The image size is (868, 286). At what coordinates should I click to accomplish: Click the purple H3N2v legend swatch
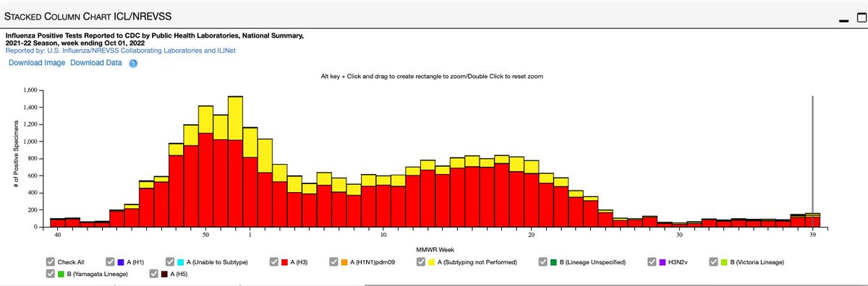click(663, 261)
